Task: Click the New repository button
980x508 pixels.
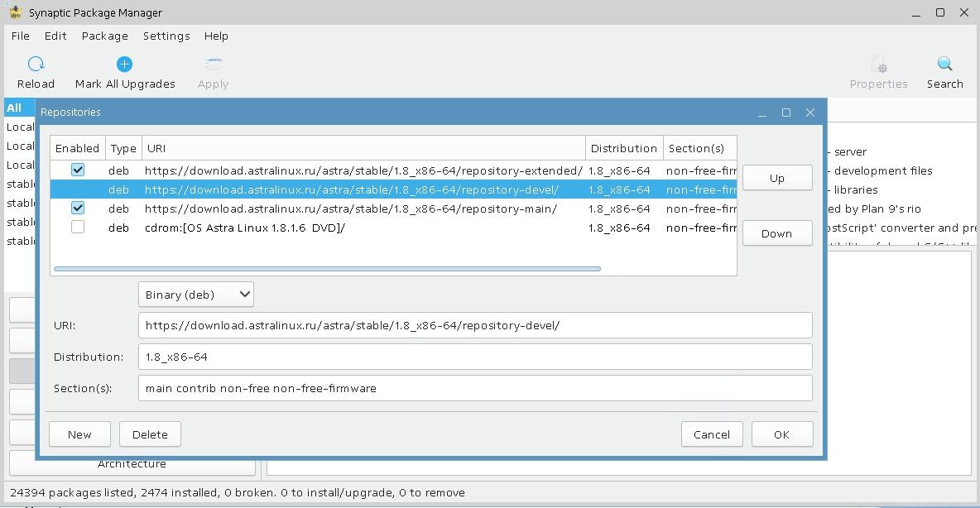Action: point(79,434)
